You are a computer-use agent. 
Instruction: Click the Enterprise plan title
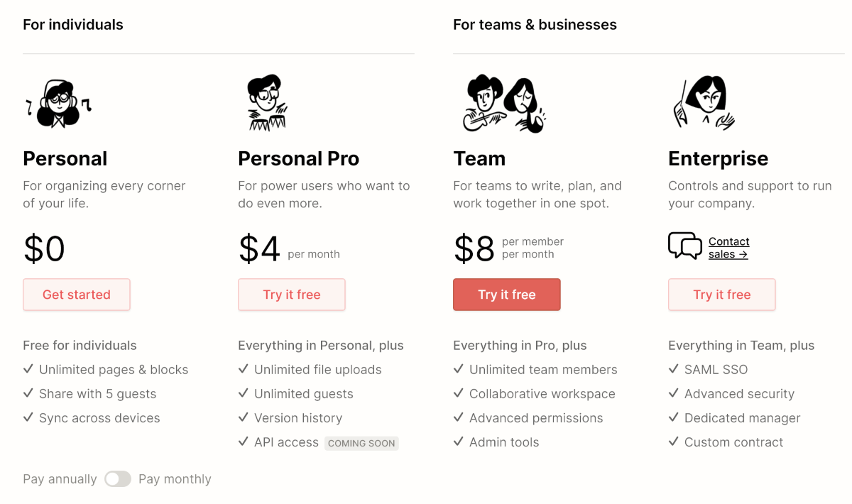[718, 158]
